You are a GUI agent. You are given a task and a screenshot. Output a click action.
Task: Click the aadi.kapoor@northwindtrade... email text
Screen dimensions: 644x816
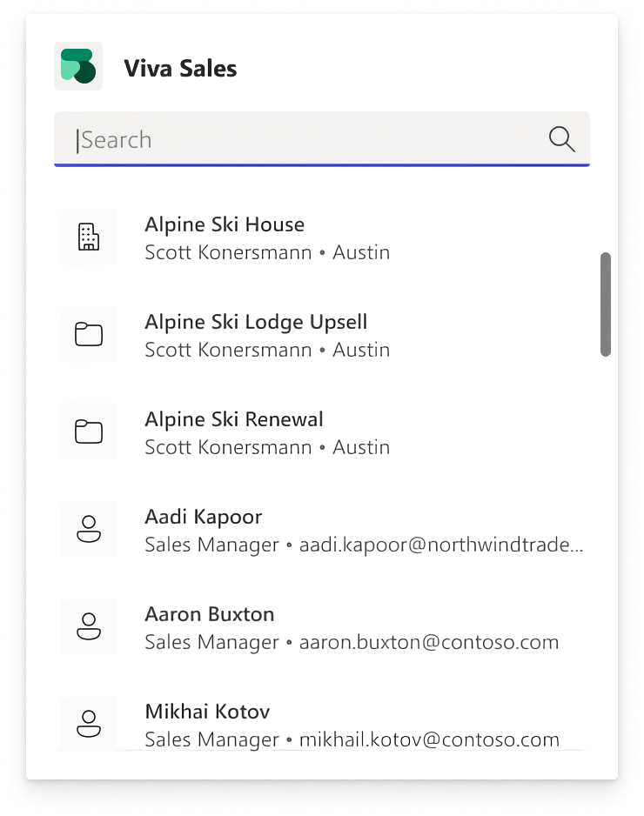tap(441, 545)
